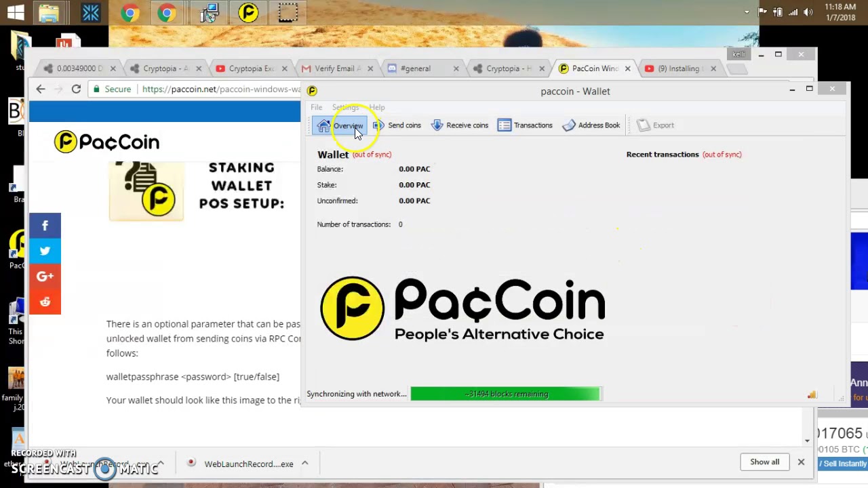Switch to Cryptopia - H tab
Screen dimensions: 868x488
[x=509, y=68]
